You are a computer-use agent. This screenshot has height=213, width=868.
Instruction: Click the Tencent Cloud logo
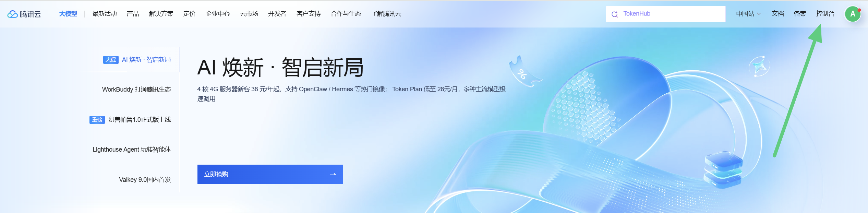point(24,14)
